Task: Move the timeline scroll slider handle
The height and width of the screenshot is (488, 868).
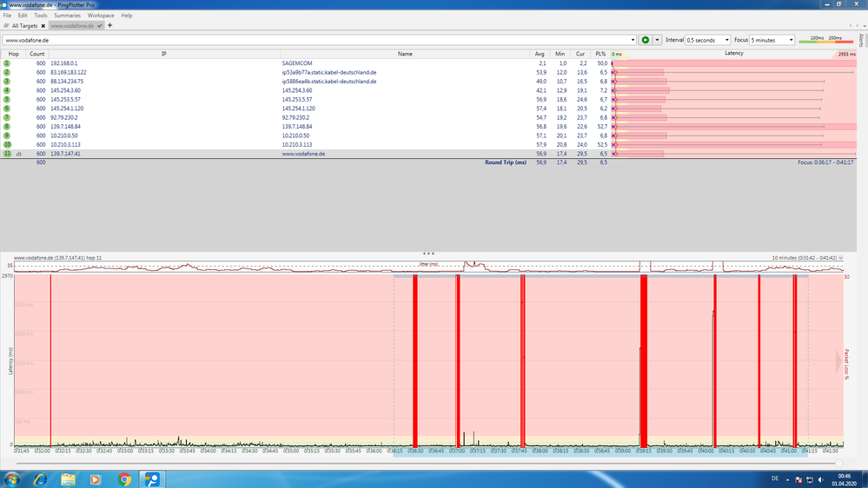Action: 838,463
